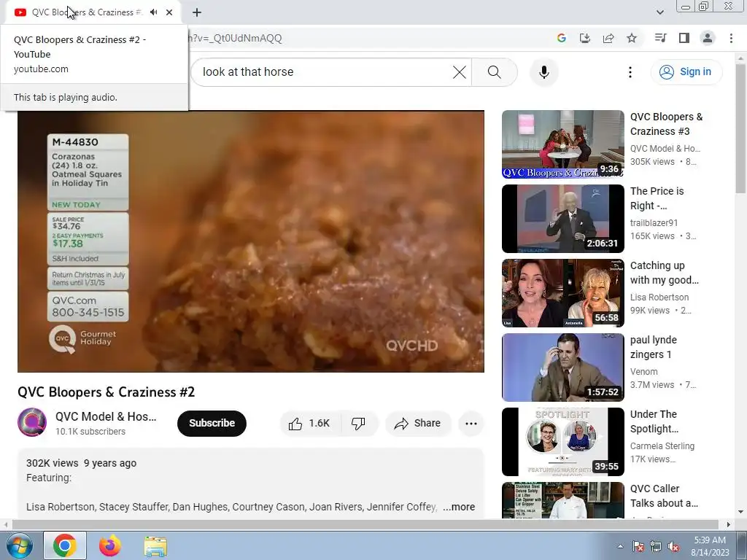Share this page using the address bar icon

(x=608, y=38)
